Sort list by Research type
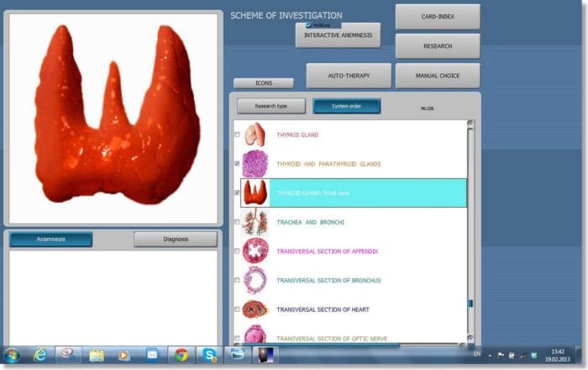The height and width of the screenshot is (370, 588). tap(270, 107)
